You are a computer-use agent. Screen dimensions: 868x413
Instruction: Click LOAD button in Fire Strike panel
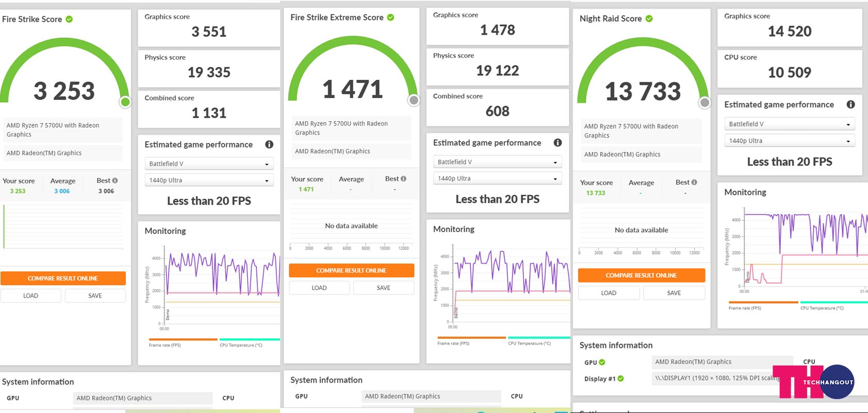[x=31, y=295]
